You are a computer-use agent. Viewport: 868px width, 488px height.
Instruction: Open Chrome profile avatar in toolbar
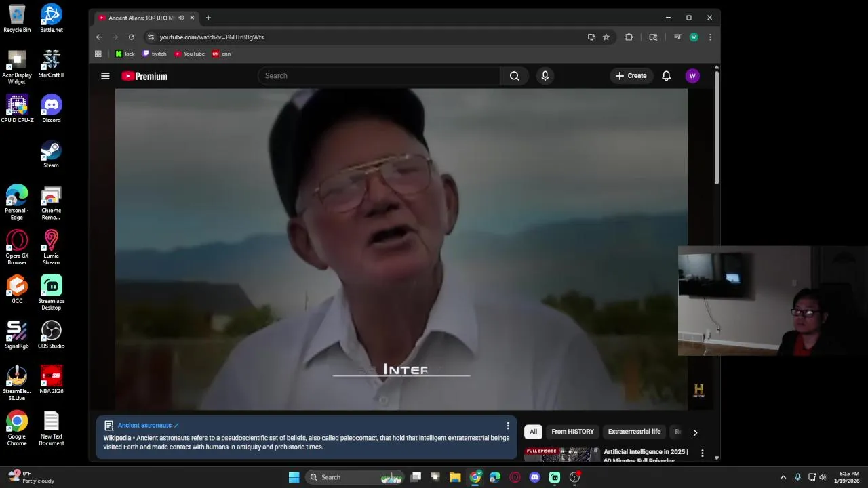pos(694,37)
